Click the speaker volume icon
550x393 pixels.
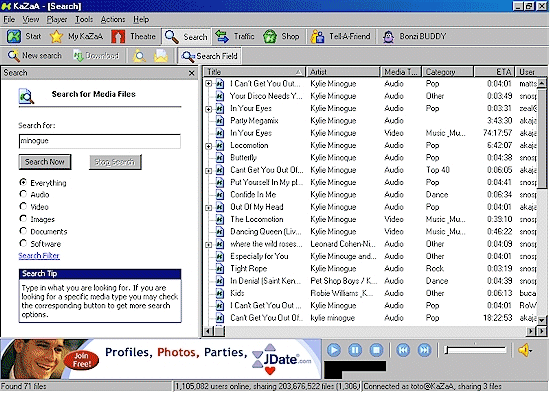pos(525,350)
